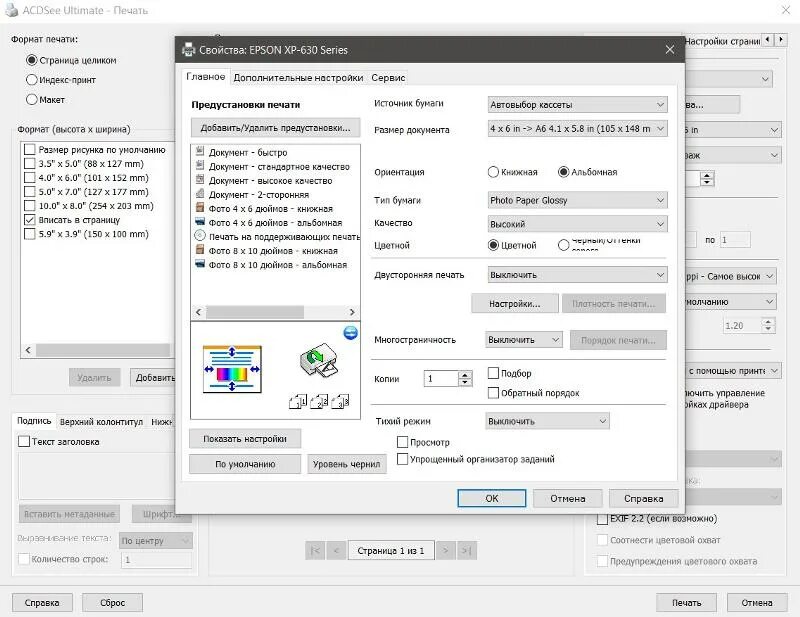
Task: Open 'Двусторонняя печать' dropdown
Action: tap(578, 275)
